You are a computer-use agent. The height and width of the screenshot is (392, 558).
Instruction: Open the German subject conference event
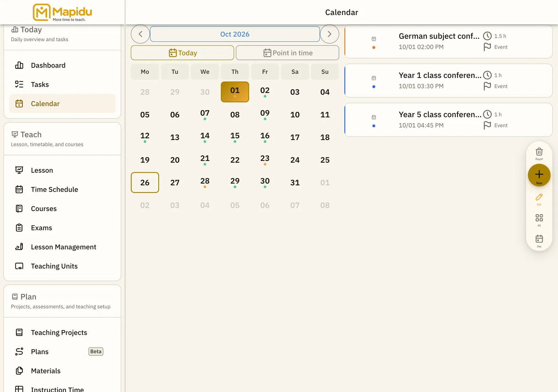click(x=448, y=41)
